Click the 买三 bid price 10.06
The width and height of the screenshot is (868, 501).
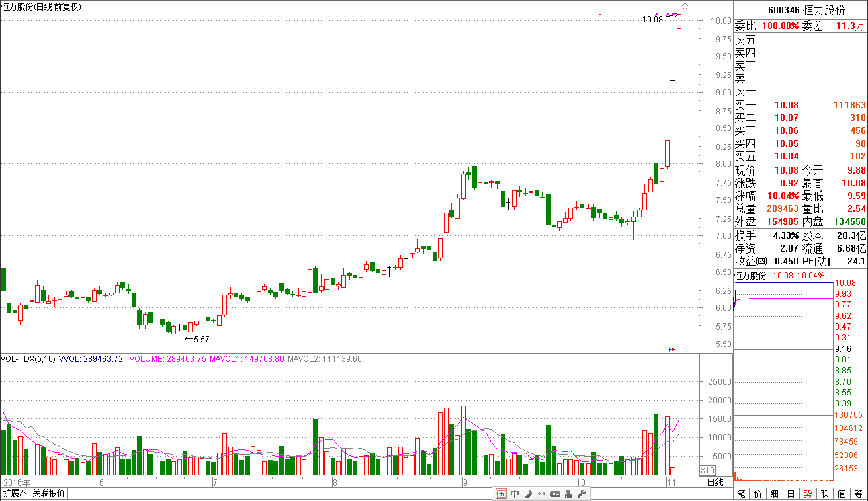point(786,130)
